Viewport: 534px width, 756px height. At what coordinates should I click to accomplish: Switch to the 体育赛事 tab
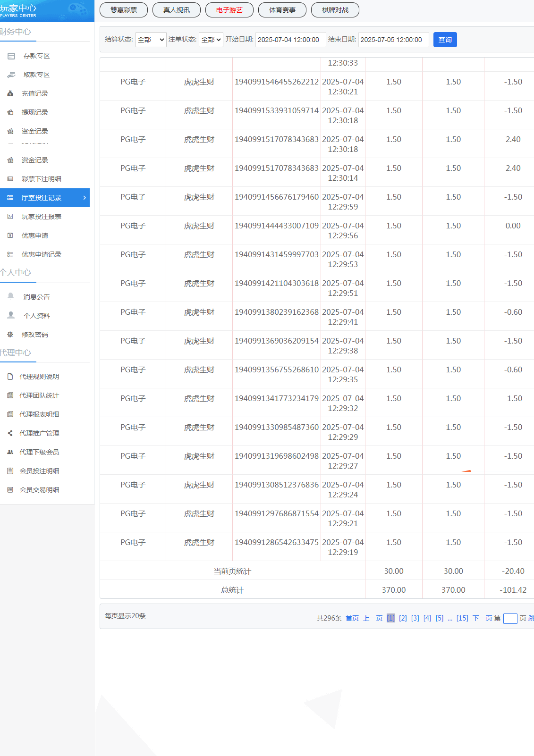click(282, 10)
